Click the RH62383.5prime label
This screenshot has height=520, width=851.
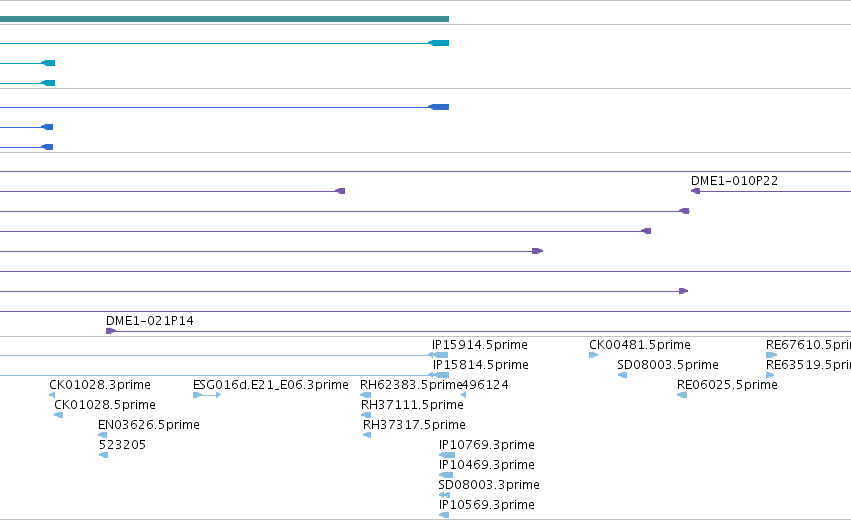tap(411, 385)
